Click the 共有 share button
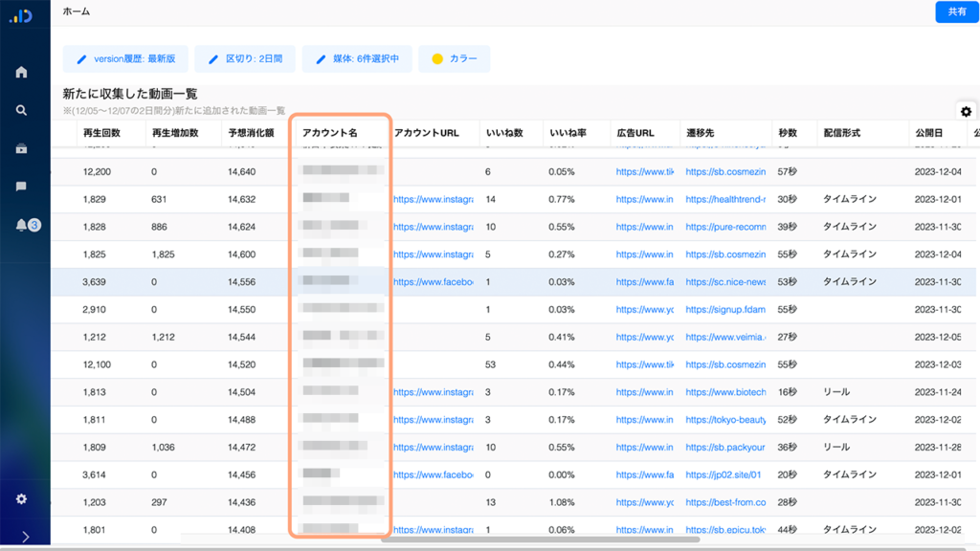Viewport: 980px width, 551px height. (956, 11)
